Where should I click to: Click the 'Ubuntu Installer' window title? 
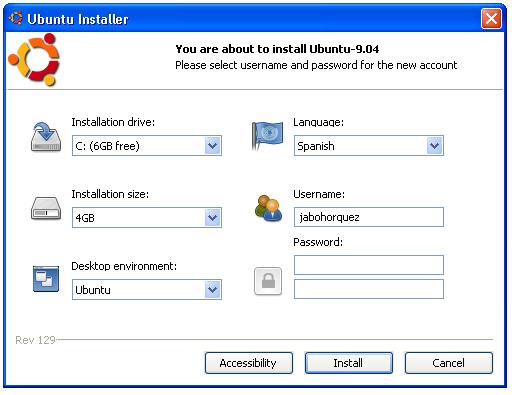click(78, 19)
